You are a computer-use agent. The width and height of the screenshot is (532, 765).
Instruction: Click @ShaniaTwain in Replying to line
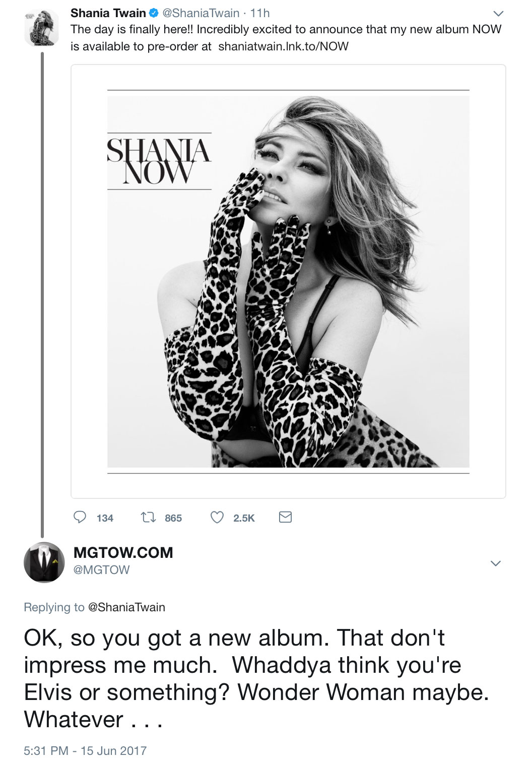[x=126, y=607]
